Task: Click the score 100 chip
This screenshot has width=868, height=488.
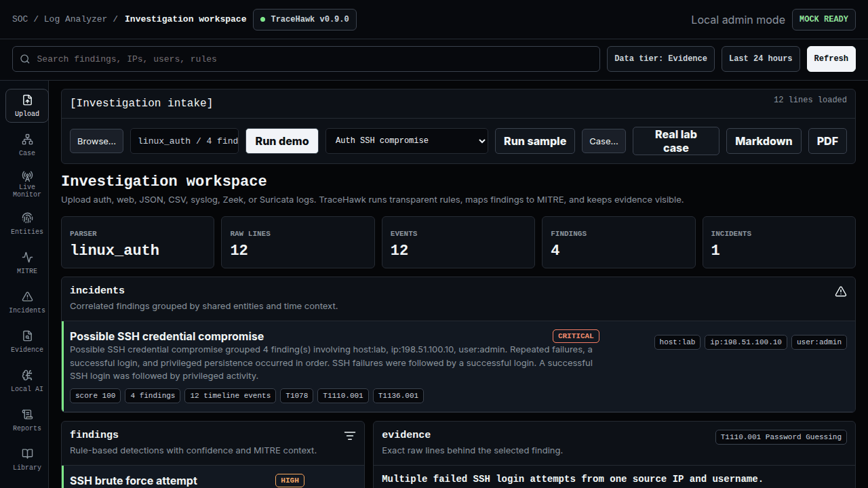Action: pos(96,396)
